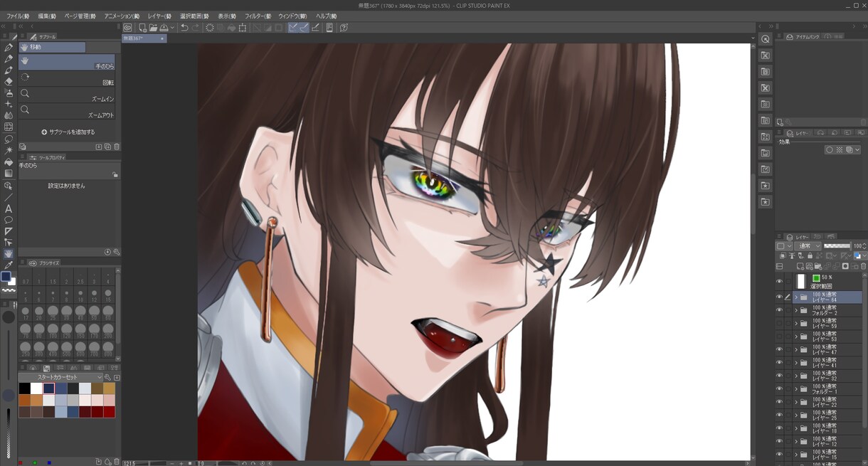Expand the フォルダー 2 folder
Viewport: 868px width, 466px height.
[x=796, y=310]
